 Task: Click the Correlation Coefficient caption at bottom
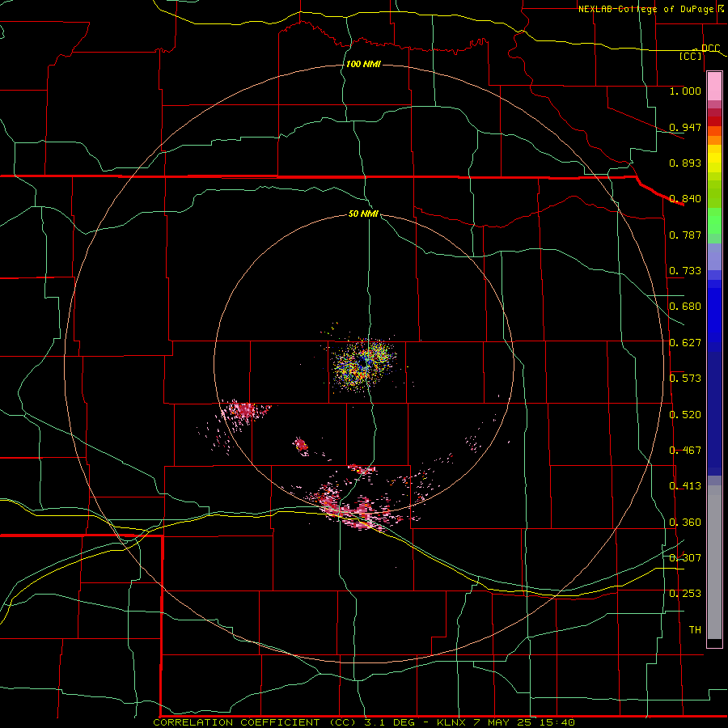pos(364,722)
